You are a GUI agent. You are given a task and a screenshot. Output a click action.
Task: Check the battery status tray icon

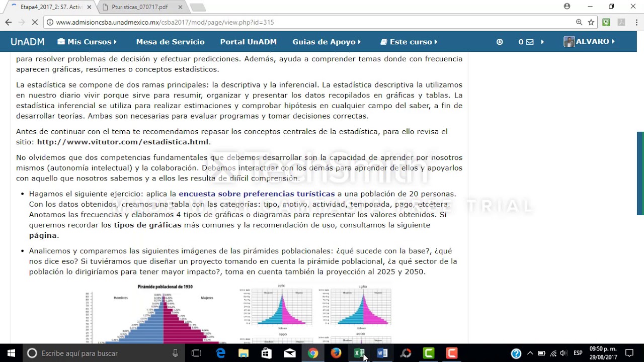[x=541, y=353]
